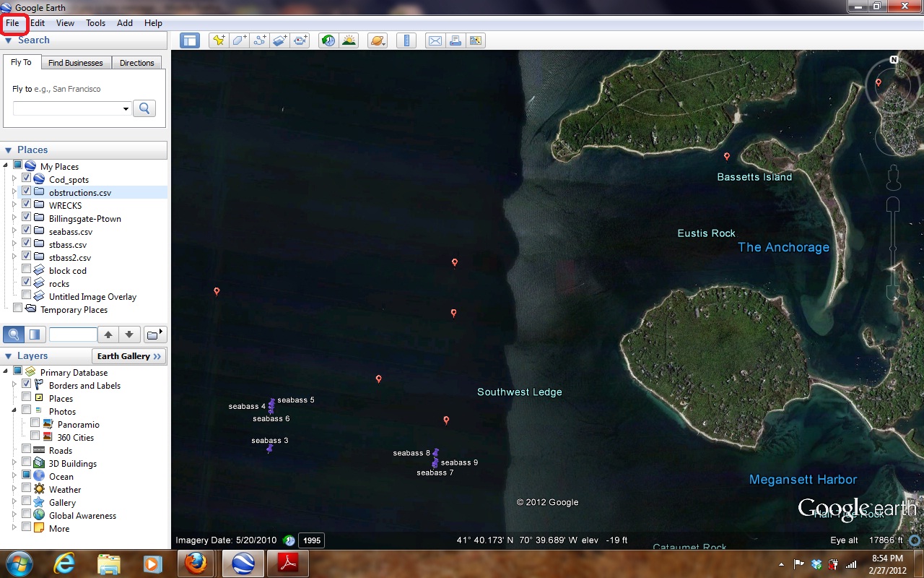Click the search magnifier button under Fly To

coord(144,108)
